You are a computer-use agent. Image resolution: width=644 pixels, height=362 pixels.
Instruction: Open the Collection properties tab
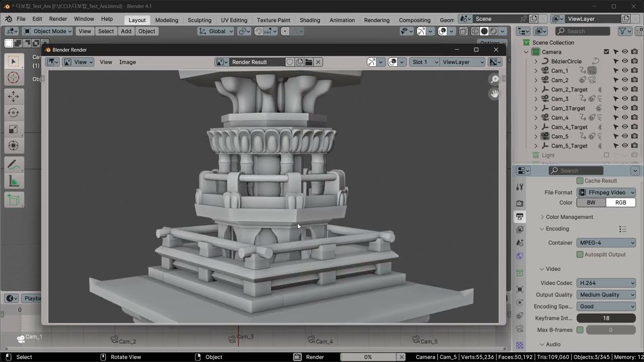(x=520, y=273)
